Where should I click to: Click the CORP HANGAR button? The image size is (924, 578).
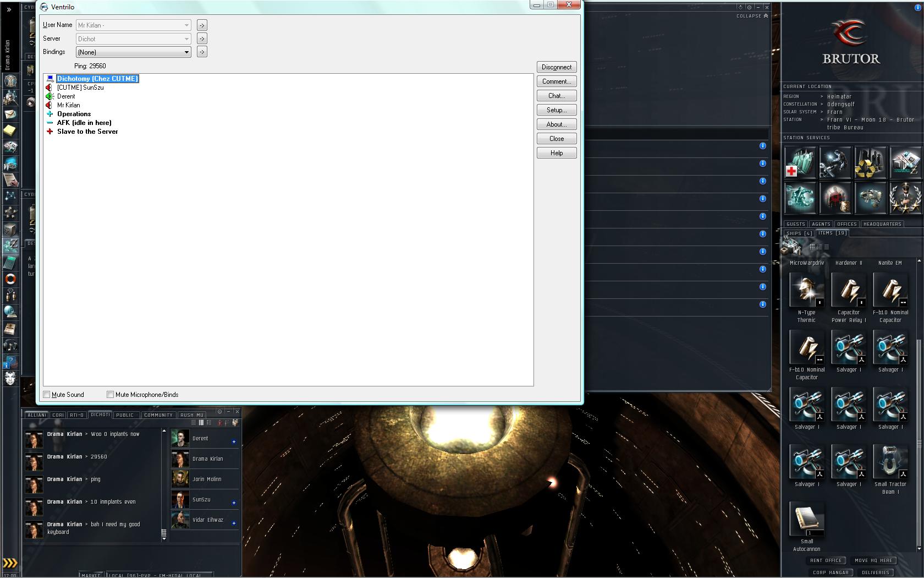(x=831, y=572)
